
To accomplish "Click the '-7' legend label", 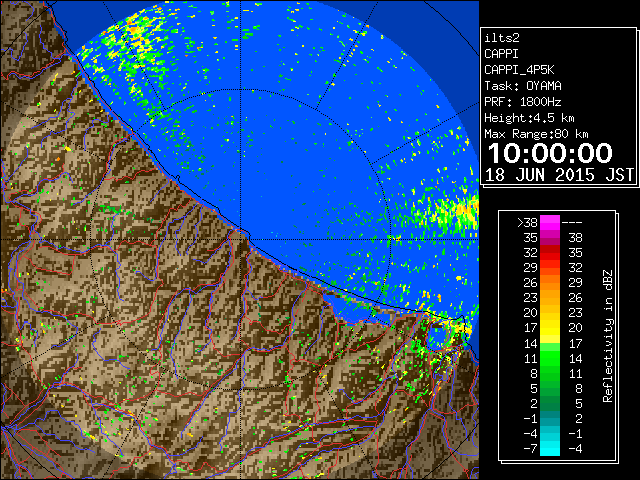I will coord(530,449).
